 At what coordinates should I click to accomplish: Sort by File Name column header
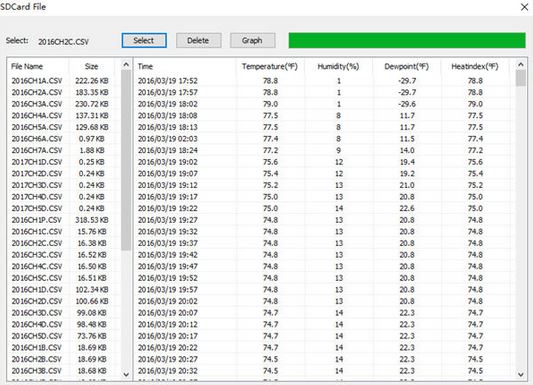click(x=27, y=66)
